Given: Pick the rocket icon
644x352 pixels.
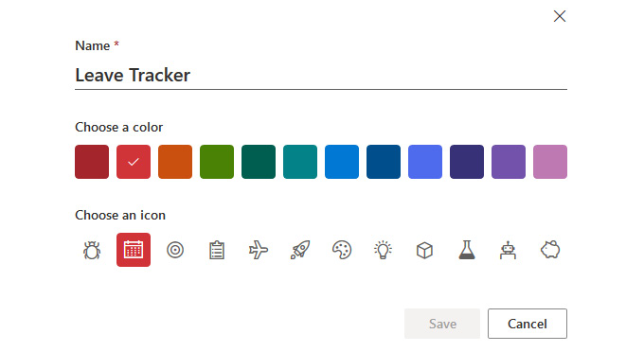Looking at the screenshot, I should click(x=300, y=250).
